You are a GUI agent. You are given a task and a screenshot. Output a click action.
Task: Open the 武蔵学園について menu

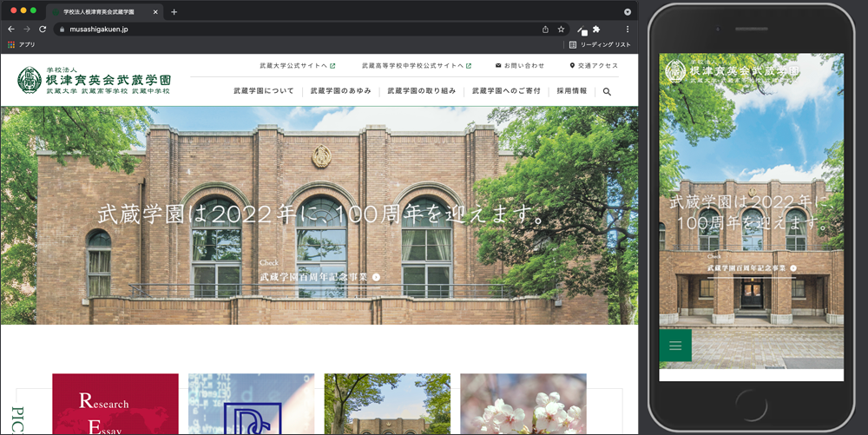(264, 91)
